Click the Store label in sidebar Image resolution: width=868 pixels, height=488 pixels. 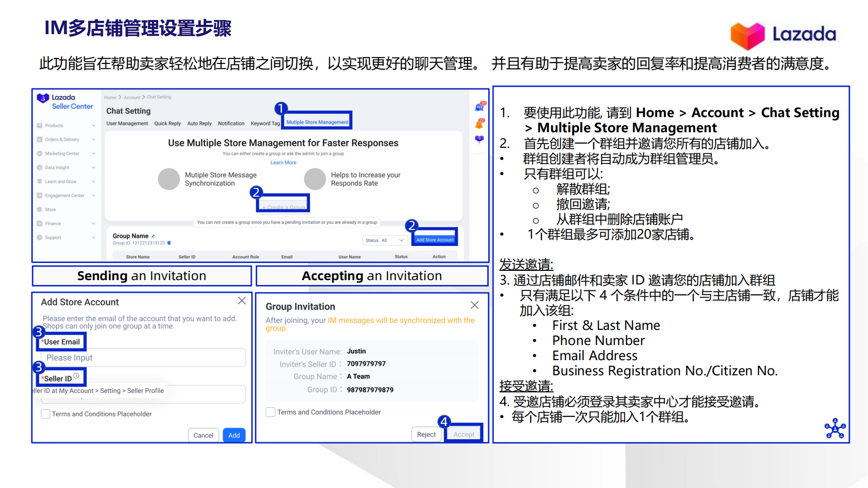pos(50,209)
